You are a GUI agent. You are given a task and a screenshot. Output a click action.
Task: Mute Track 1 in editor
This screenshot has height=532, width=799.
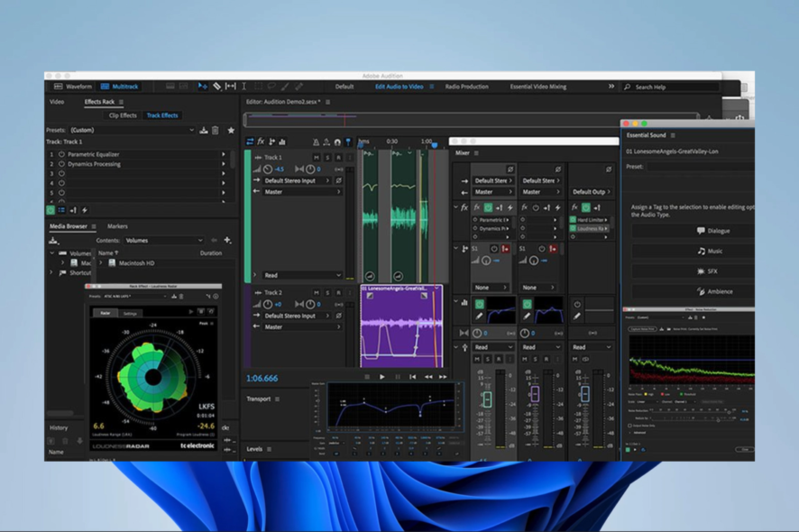pos(317,158)
